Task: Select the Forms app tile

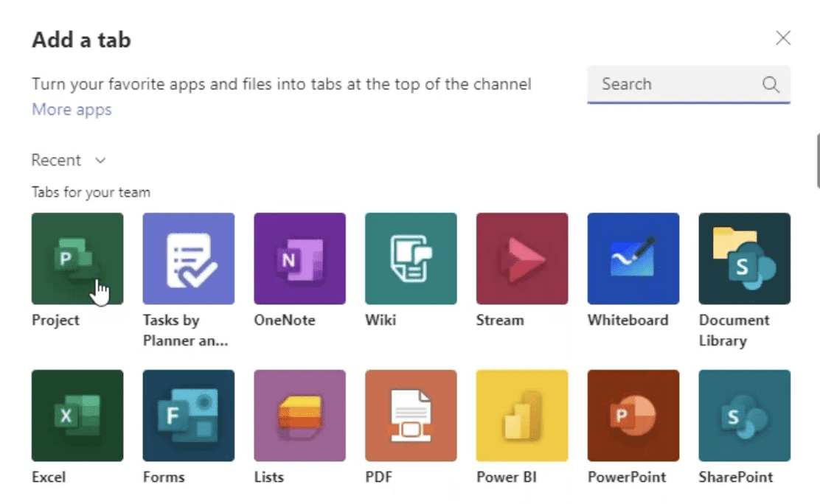Action: 188,416
